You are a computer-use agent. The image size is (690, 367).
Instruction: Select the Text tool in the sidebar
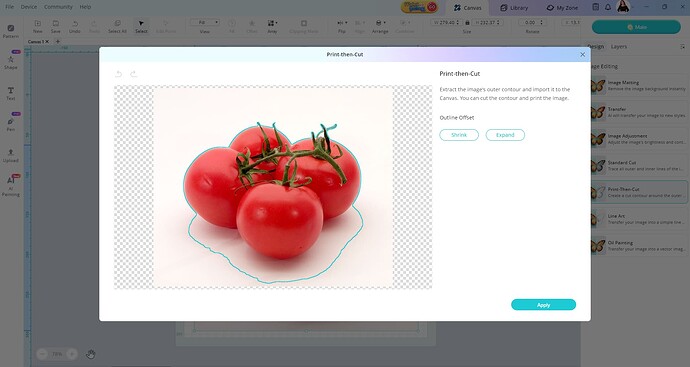coord(11,93)
